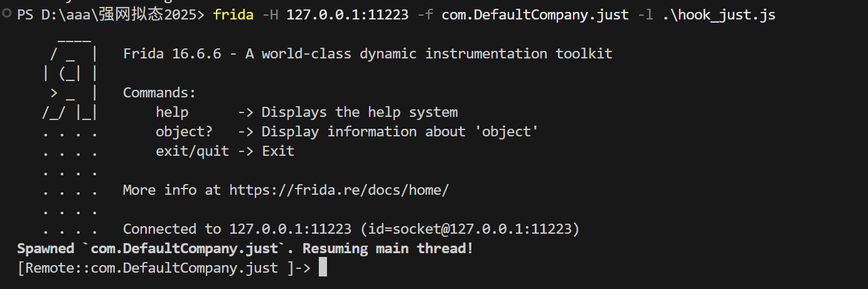This screenshot has width=868, height=289.
Task: Click the -f flag in the command
Action: 426,14
